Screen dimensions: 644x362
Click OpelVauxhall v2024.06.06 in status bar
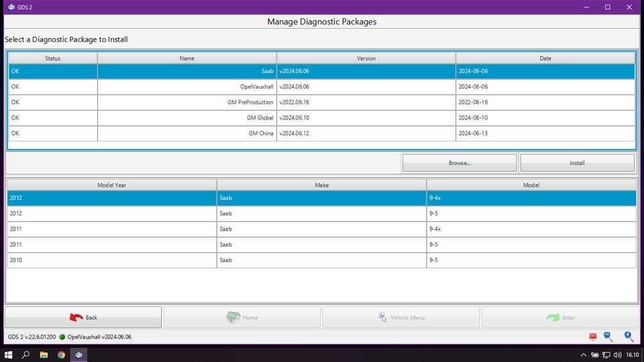(x=99, y=337)
